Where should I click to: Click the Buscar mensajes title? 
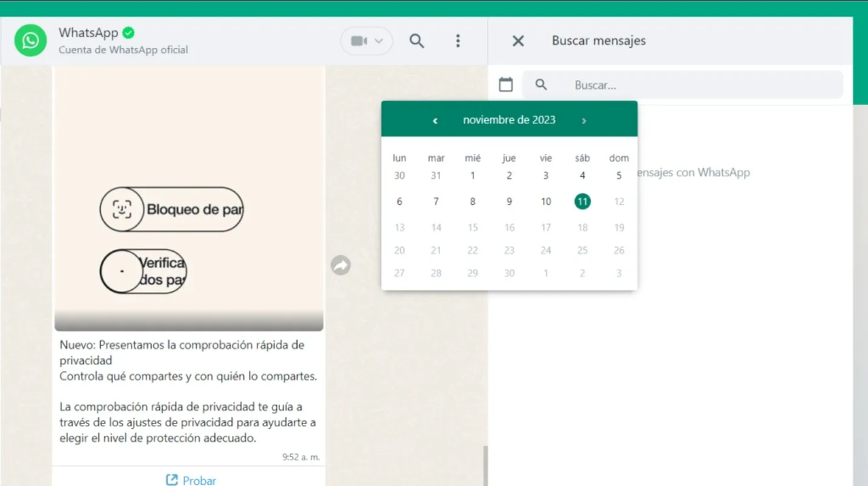click(599, 41)
